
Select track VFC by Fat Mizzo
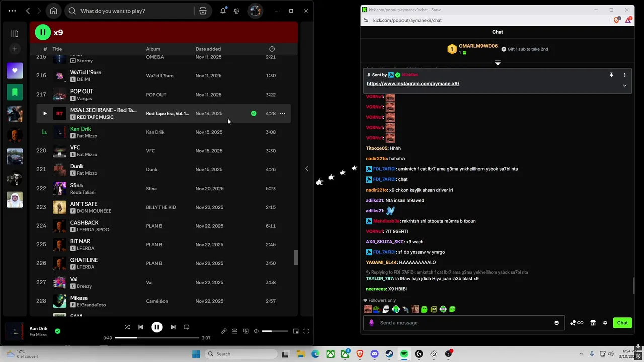click(75, 148)
